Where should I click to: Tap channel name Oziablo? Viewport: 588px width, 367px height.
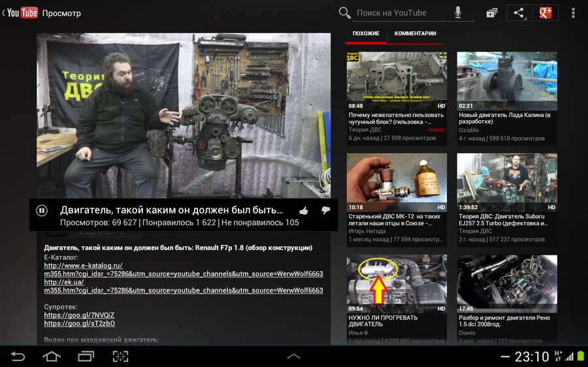tap(468, 130)
